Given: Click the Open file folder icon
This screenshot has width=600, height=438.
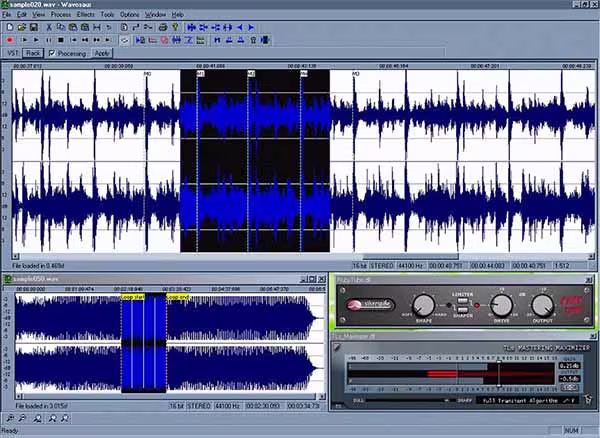Looking at the screenshot, I should (22, 27).
